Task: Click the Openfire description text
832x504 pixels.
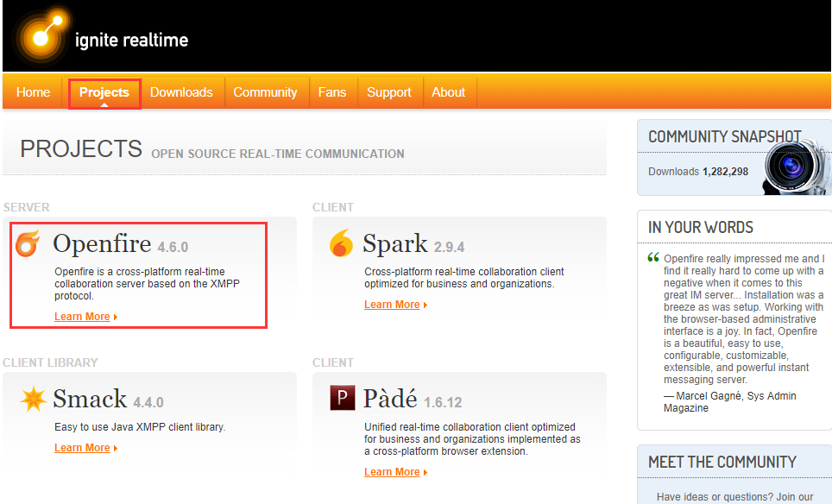Action: pos(147,283)
